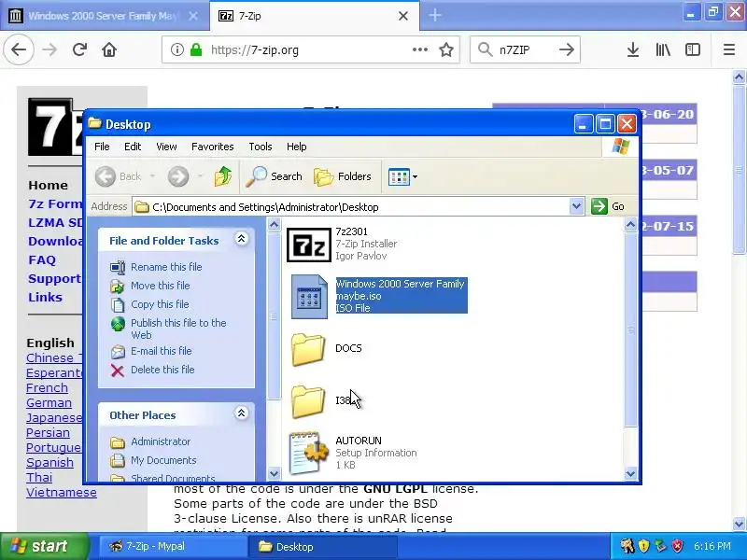Image resolution: width=747 pixels, height=560 pixels.
Task: Switch site language to French
Action: tap(48, 387)
